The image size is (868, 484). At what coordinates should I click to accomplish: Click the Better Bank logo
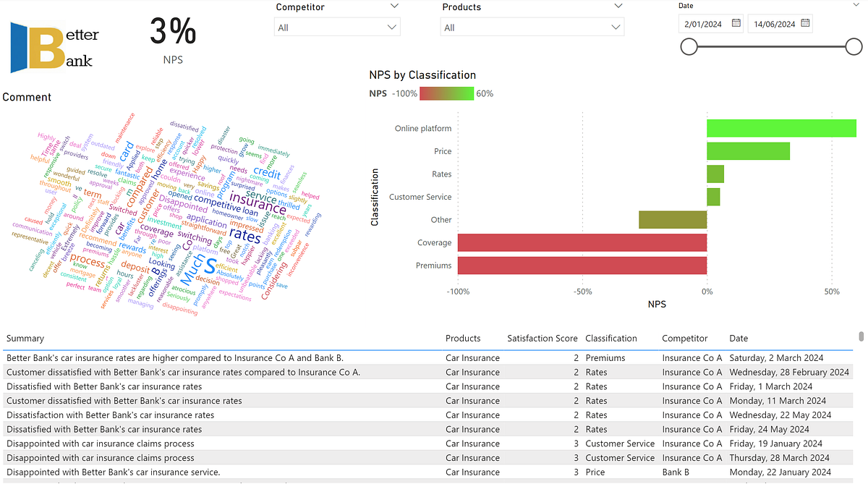(51, 45)
